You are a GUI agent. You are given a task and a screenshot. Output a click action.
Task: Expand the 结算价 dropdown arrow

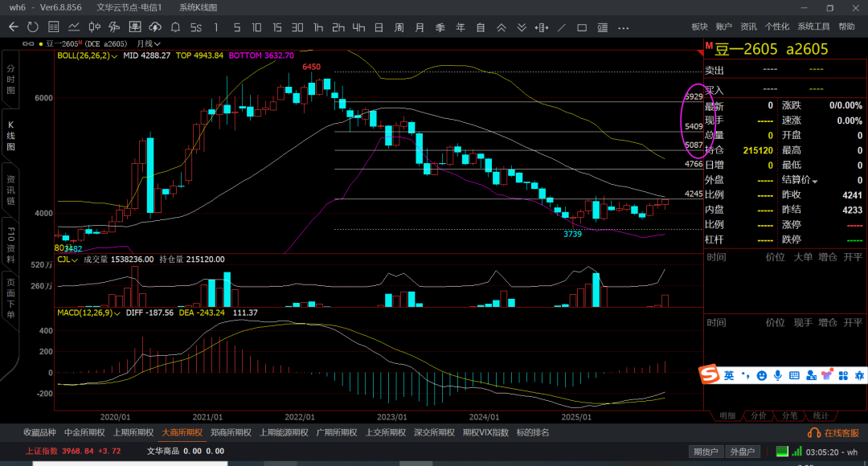coord(815,181)
